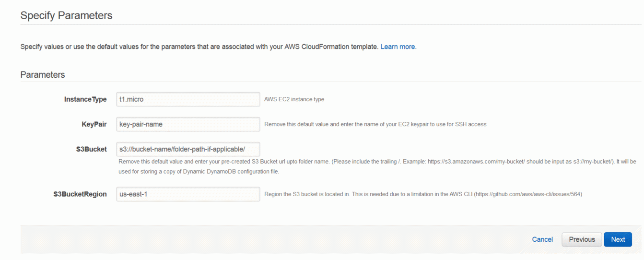Go back with the Previous button
The width and height of the screenshot is (644, 260).
pyautogui.click(x=582, y=239)
